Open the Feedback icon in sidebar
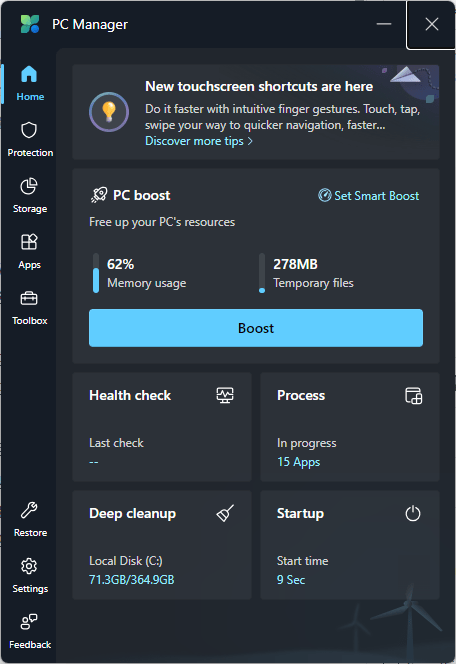The image size is (456, 664). (x=29, y=622)
